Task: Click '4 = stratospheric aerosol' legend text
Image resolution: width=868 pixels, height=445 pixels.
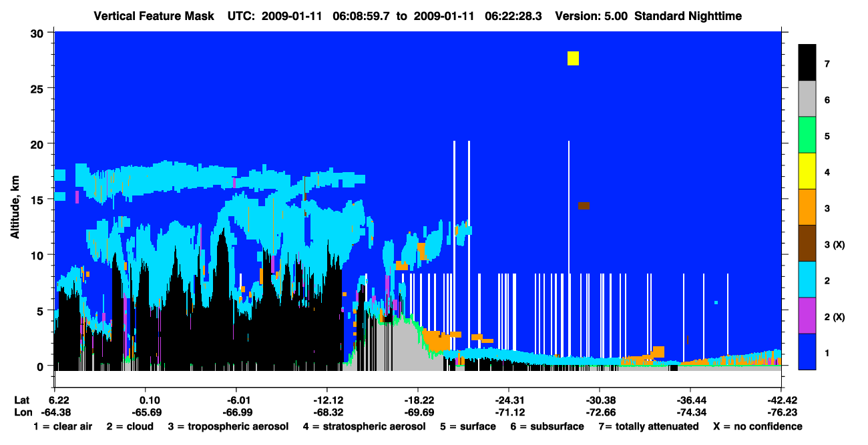Action: [x=364, y=426]
